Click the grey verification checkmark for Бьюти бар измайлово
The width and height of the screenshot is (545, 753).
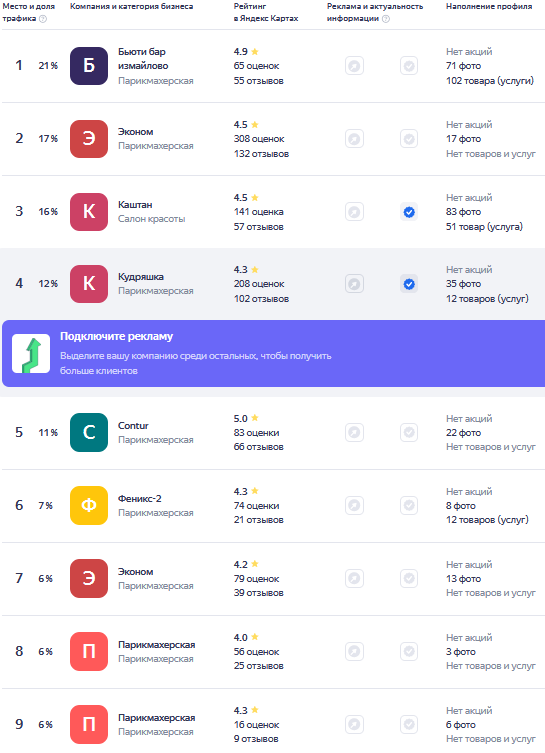409,66
